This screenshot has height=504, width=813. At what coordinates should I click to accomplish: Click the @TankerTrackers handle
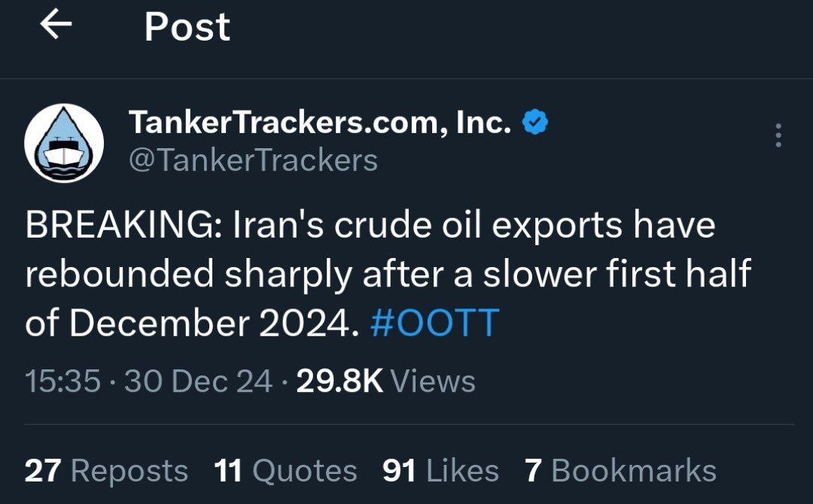(253, 159)
